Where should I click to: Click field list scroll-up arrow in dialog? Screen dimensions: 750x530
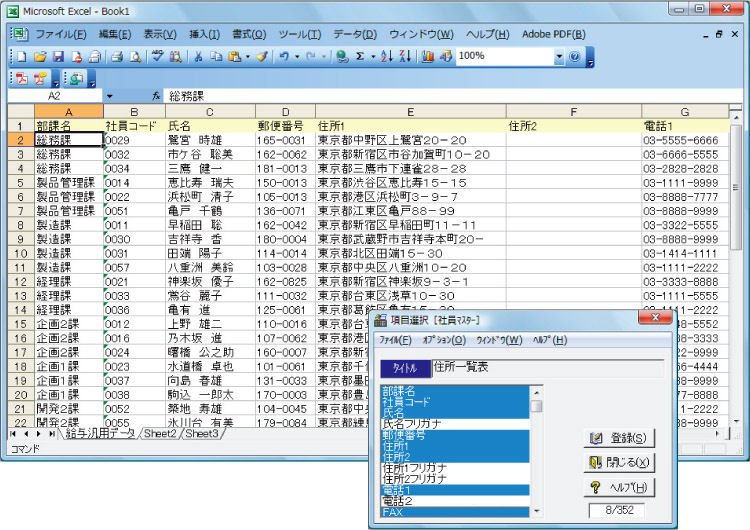tap(537, 393)
